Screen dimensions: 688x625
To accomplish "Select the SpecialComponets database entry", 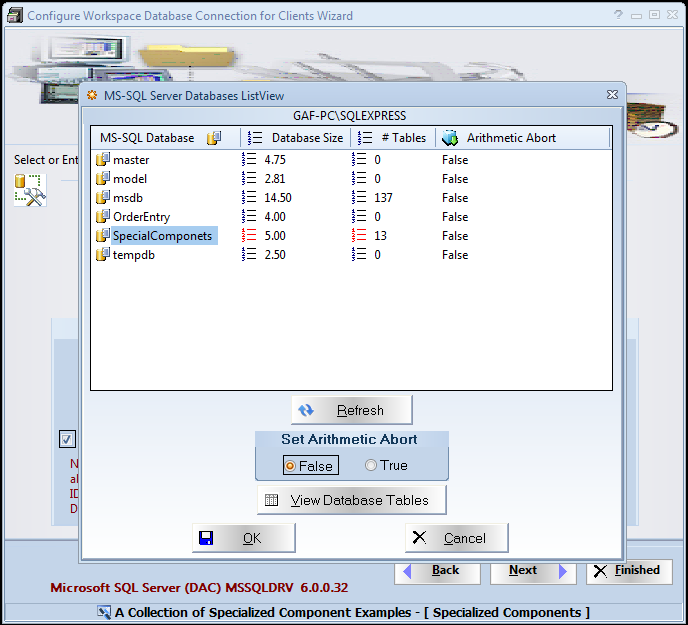I will 162,236.
